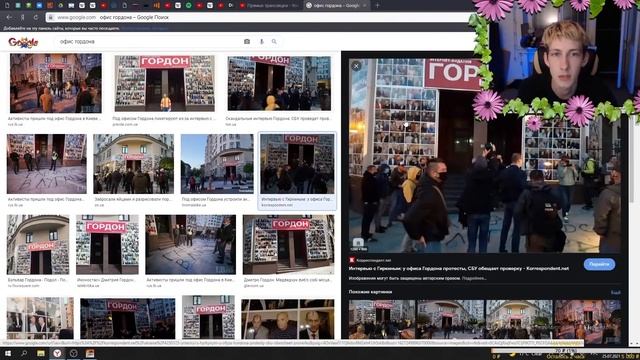Open 'Под офисом Гордона устроили' thumbnail

click(x=217, y=164)
